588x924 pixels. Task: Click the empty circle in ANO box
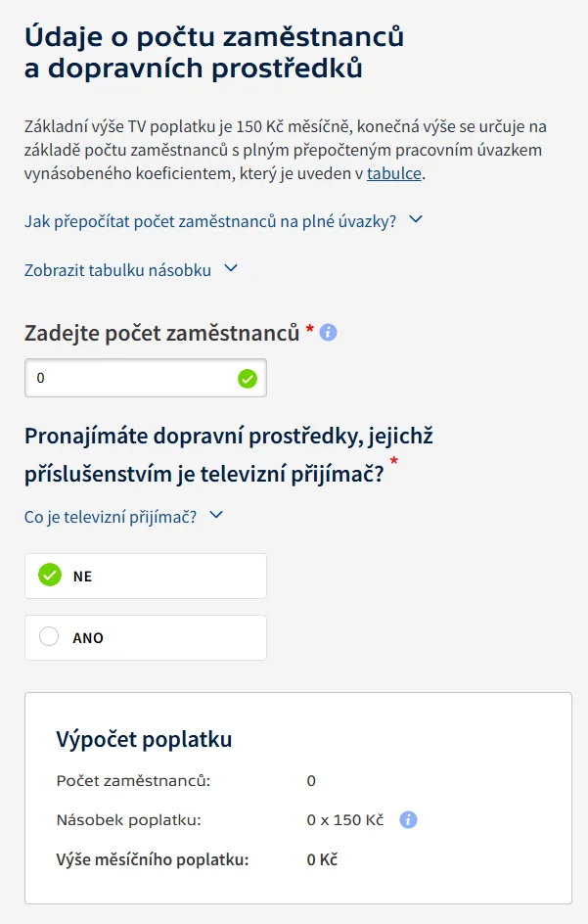(49, 636)
